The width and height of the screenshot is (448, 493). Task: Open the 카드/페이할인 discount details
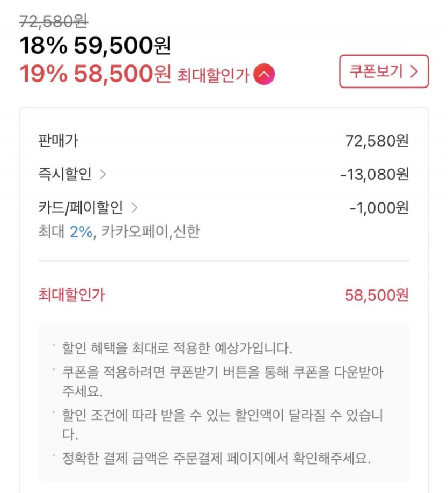click(x=80, y=207)
